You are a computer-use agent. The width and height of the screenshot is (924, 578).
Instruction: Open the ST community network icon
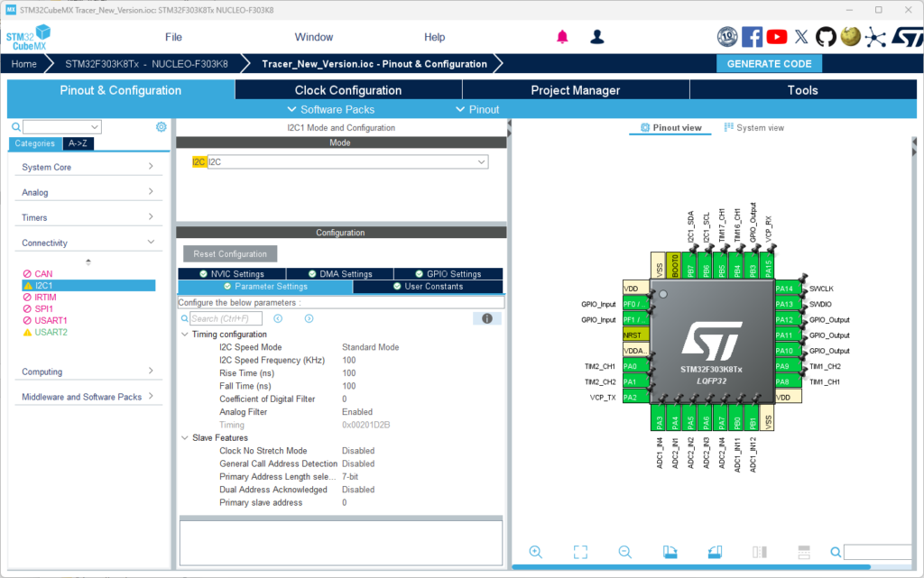click(875, 37)
